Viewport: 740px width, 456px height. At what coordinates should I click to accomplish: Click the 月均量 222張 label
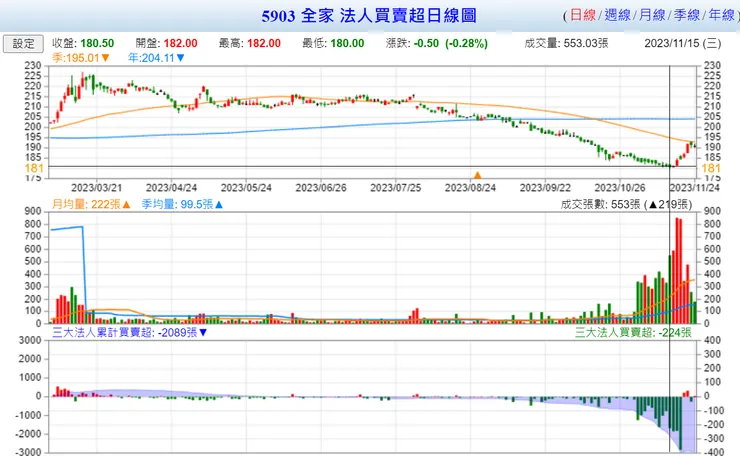point(91,204)
